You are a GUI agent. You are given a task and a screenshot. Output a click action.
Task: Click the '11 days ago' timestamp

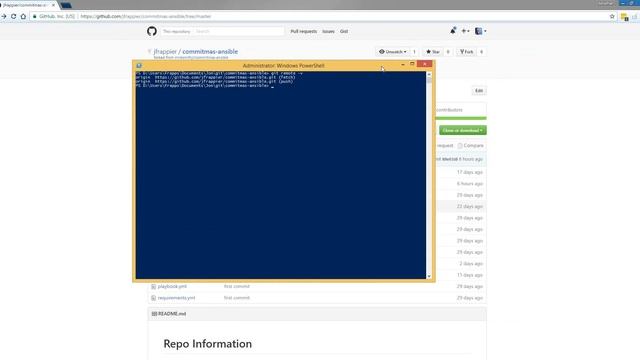pyautogui.click(x=470, y=275)
